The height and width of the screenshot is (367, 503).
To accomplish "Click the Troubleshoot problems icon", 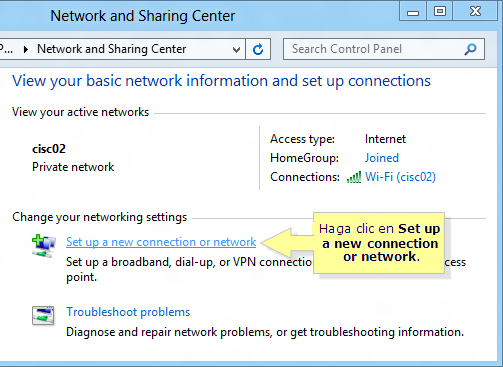I will click(43, 315).
